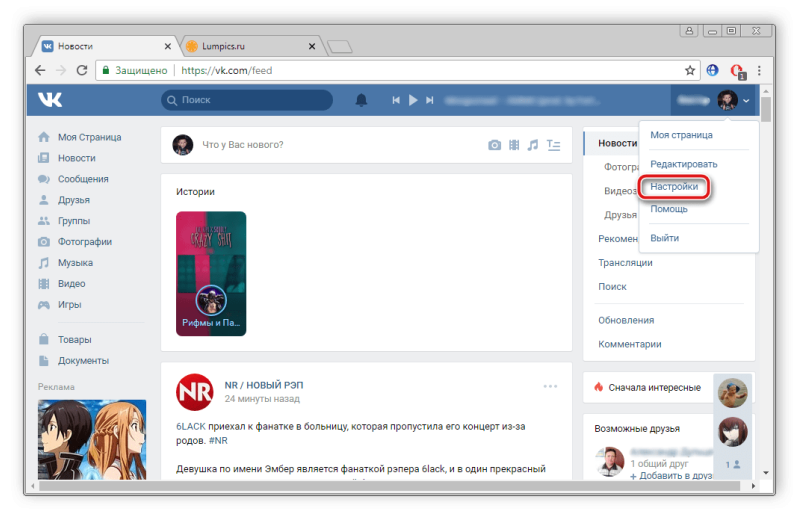
Task: Open Друзья in left sidebar
Action: click(73, 200)
